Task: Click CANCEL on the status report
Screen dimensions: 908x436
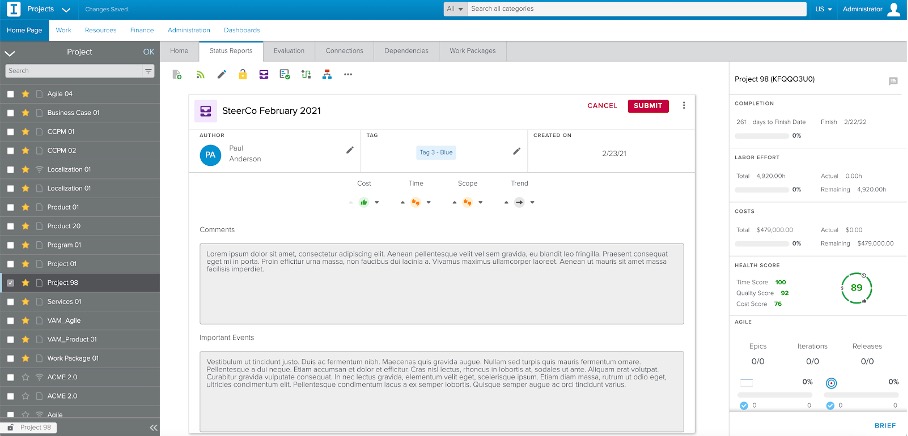Action: tap(602, 105)
